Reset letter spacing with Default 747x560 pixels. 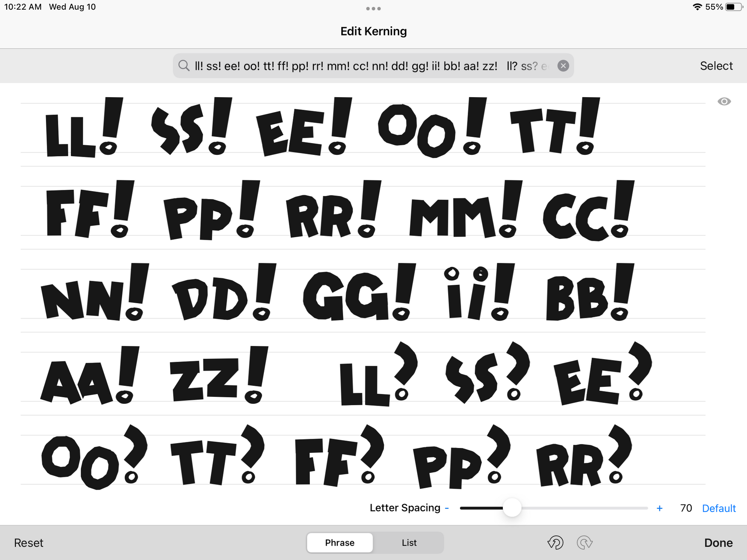(719, 508)
